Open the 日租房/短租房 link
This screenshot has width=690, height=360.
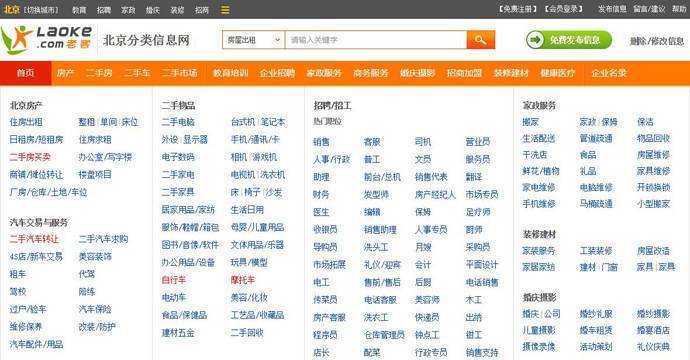(36, 140)
